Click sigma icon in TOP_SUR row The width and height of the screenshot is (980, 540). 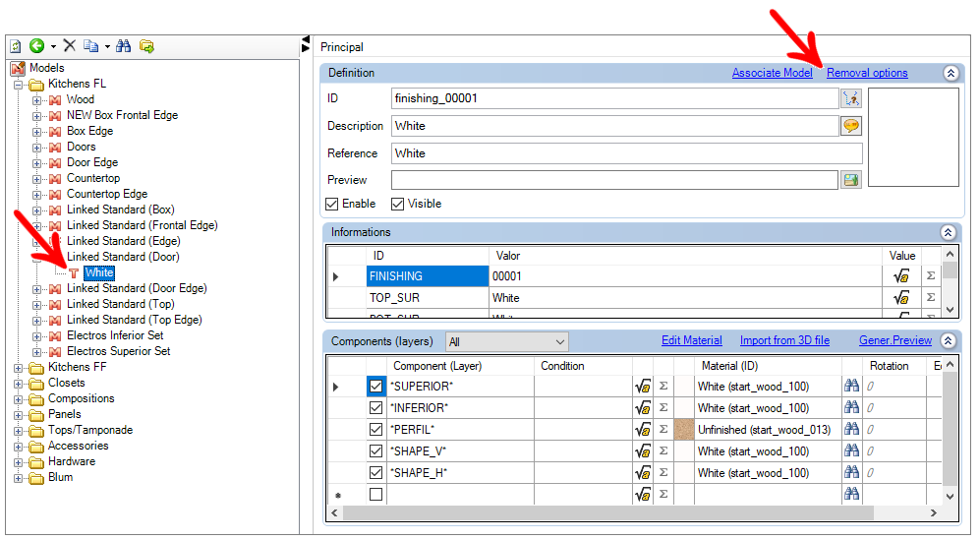tap(931, 298)
